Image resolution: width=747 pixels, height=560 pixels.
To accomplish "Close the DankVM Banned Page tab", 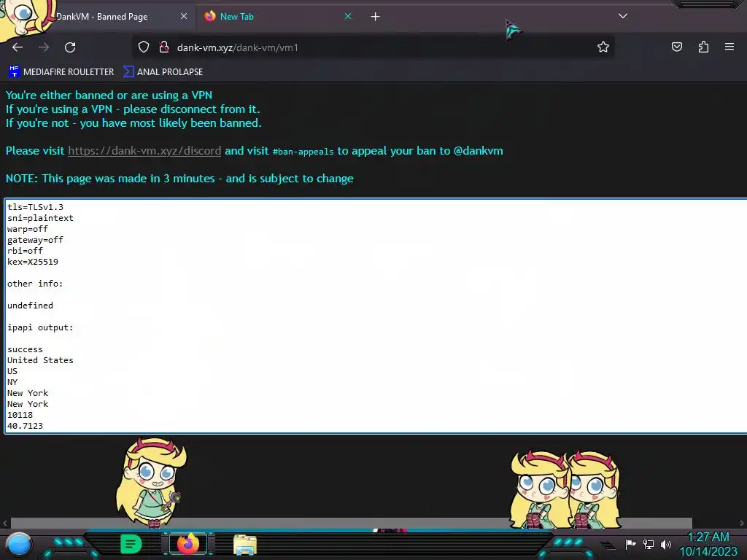I will (x=184, y=16).
